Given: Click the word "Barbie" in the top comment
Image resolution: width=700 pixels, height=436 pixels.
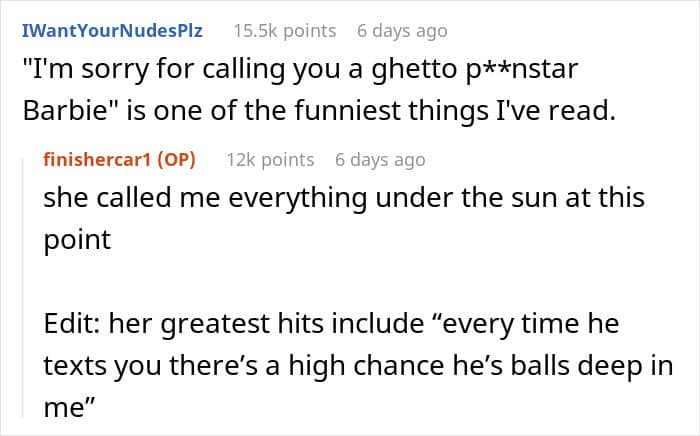Looking at the screenshot, I should coord(63,112).
